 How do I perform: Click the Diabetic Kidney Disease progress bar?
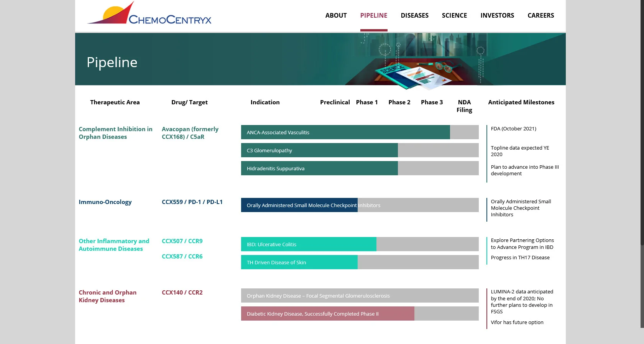point(360,314)
